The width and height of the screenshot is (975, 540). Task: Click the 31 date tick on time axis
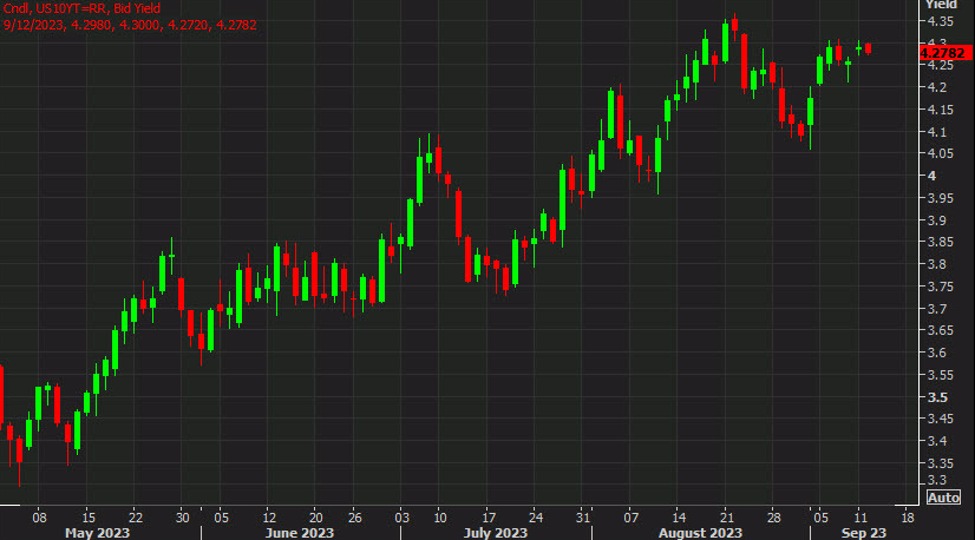point(581,518)
